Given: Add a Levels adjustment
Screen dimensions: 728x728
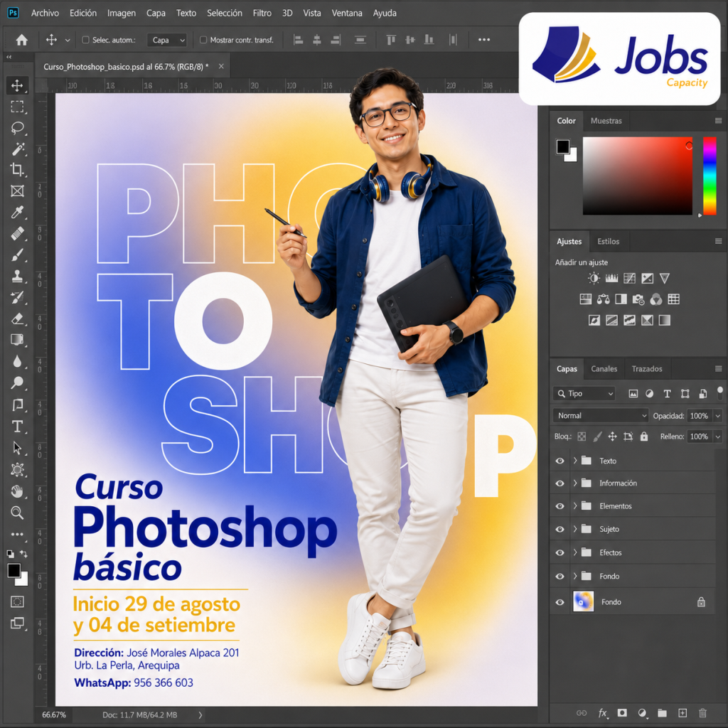Looking at the screenshot, I should click(x=611, y=278).
